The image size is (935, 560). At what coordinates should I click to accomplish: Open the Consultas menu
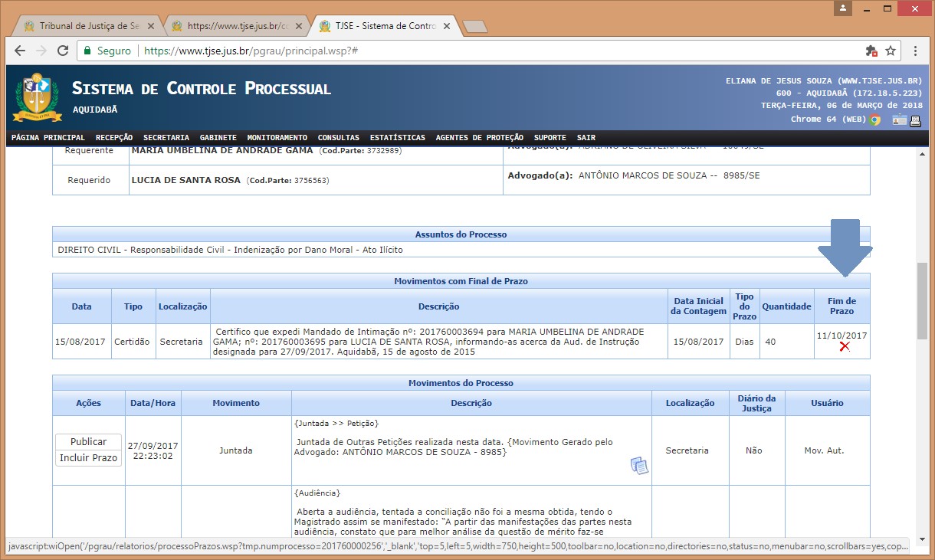coord(338,138)
